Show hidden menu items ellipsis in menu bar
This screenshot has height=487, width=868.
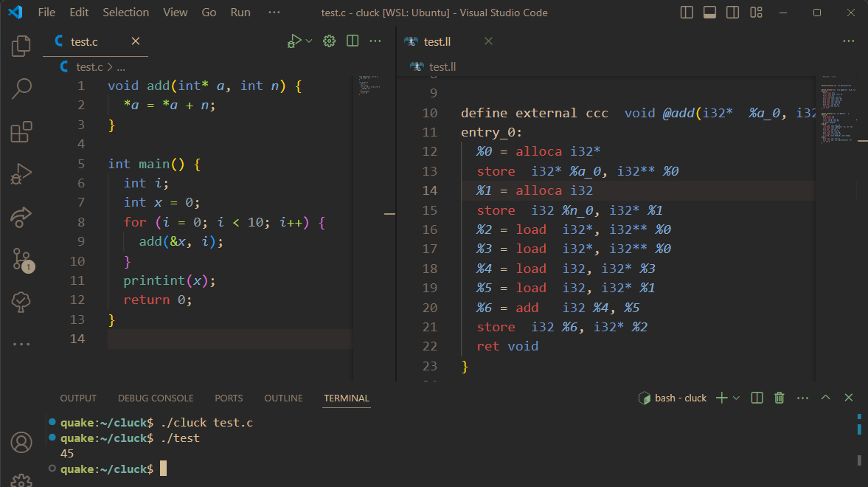pos(274,13)
